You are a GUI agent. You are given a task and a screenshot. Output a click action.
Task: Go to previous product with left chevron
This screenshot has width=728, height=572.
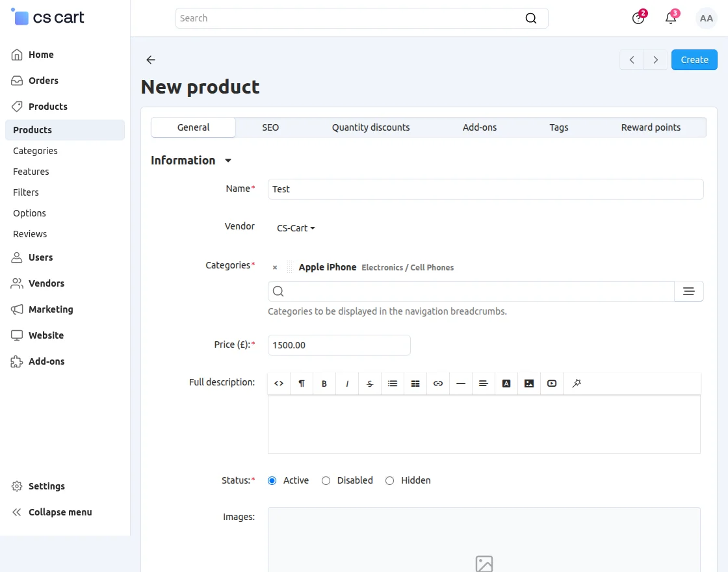(632, 60)
